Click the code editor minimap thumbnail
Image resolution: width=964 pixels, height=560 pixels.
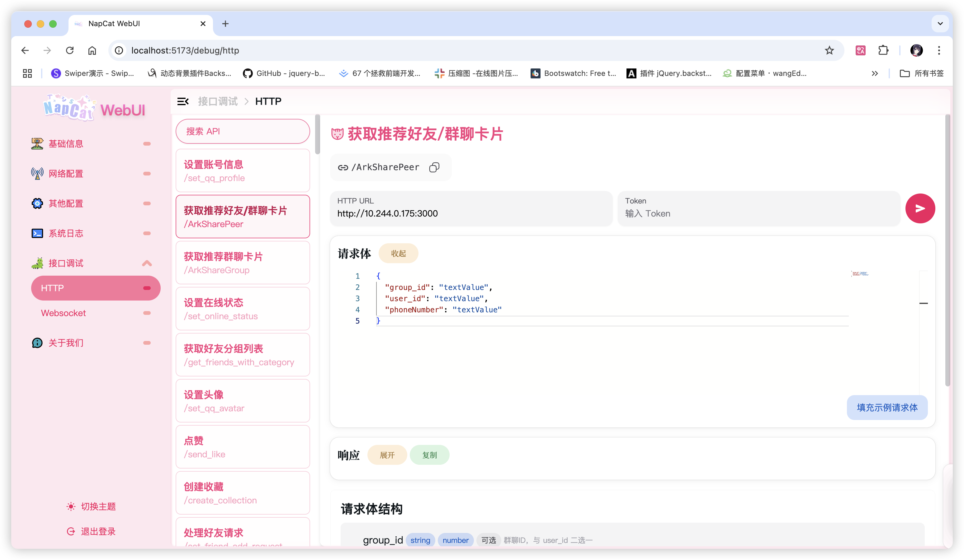(x=860, y=273)
